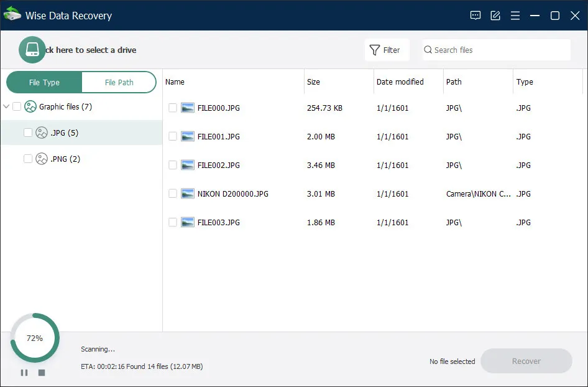Open the hamburger menu
The height and width of the screenshot is (387, 588).
[x=515, y=16]
